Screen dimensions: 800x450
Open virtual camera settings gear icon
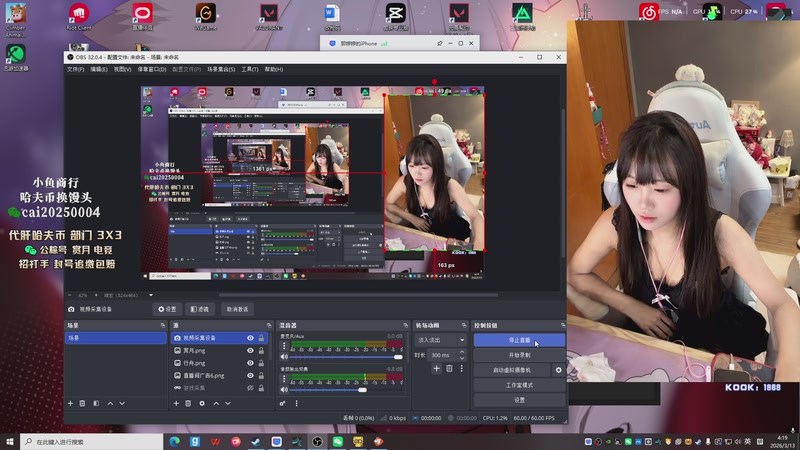pyautogui.click(x=558, y=370)
